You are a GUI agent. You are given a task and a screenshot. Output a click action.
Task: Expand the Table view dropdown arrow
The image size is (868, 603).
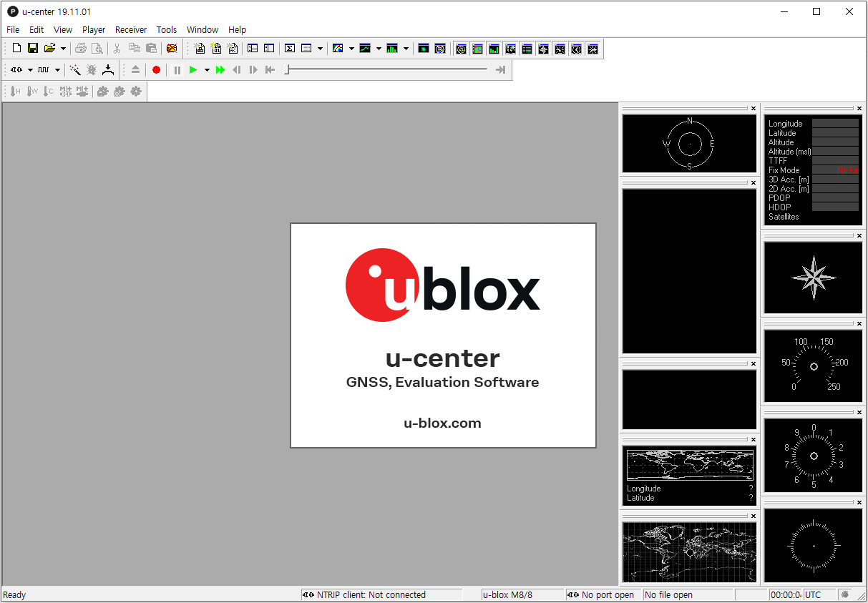pyautogui.click(x=320, y=49)
